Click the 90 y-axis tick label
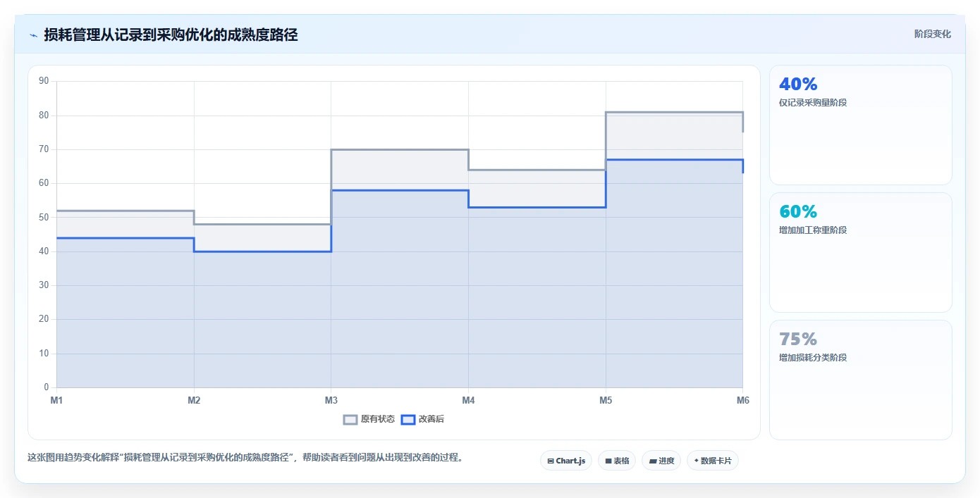 coord(44,81)
